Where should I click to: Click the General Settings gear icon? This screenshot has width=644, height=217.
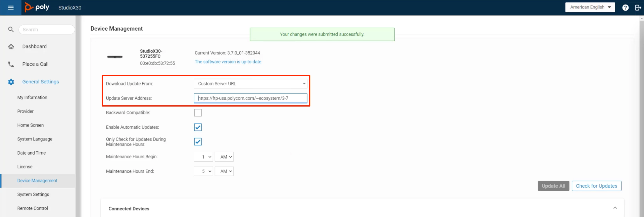(11, 82)
